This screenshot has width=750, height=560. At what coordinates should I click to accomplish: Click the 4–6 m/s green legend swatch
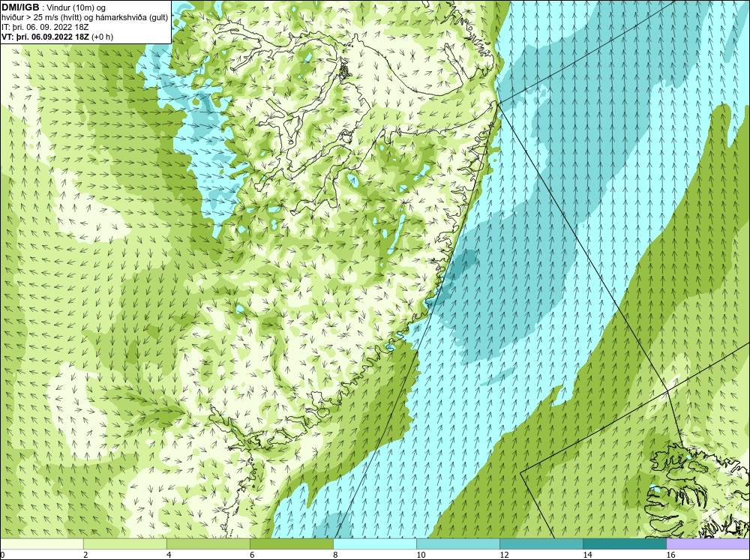208,544
